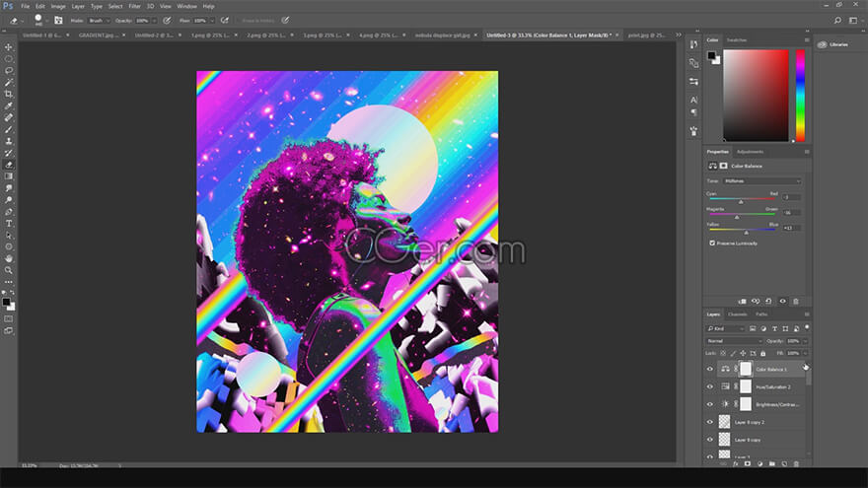This screenshot has width=868, height=488.
Task: Select the Zoom tool
Action: 8,270
